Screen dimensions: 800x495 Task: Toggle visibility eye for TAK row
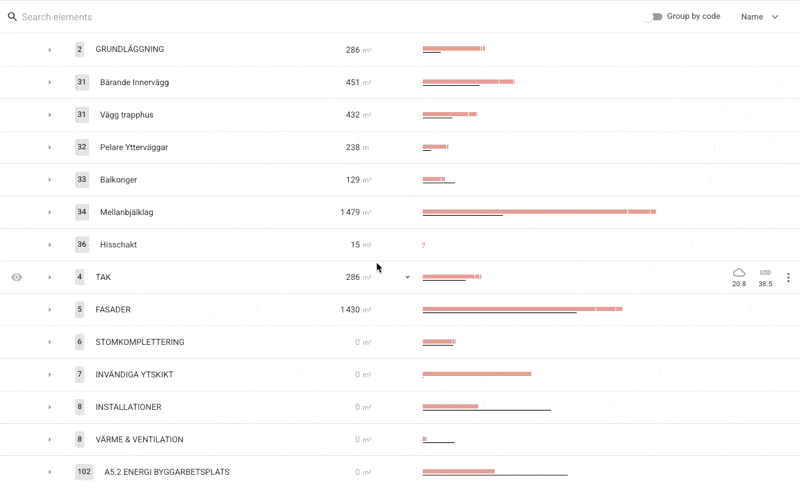point(17,278)
